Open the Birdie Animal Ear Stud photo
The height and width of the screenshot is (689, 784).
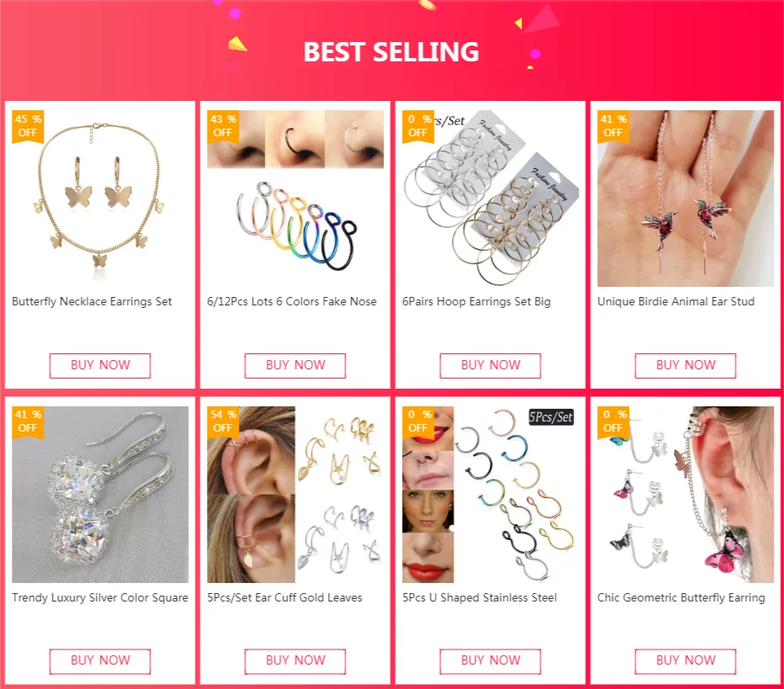(686, 199)
